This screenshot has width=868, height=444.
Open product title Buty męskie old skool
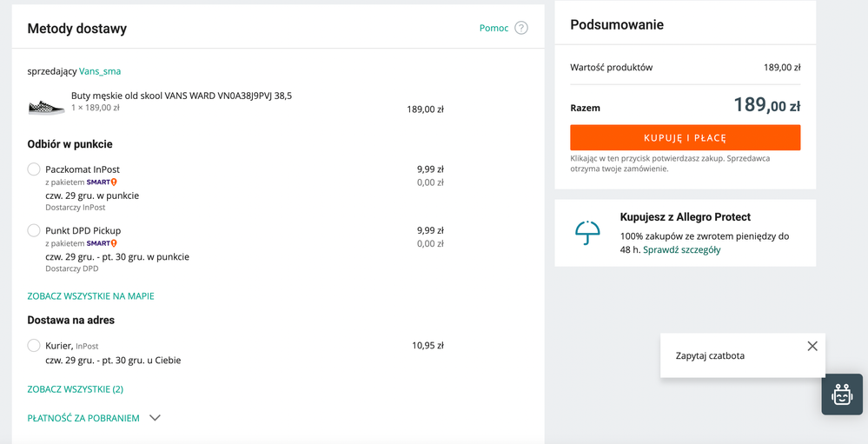[x=182, y=96]
